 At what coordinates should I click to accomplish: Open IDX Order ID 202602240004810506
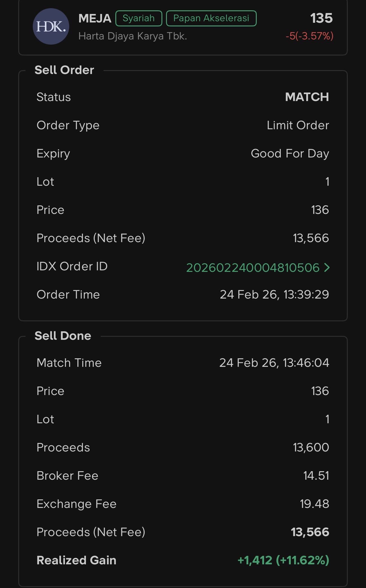pos(252,268)
